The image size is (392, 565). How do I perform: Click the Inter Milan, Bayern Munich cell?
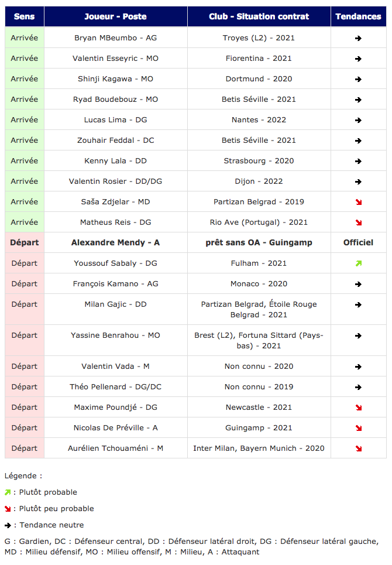click(259, 448)
